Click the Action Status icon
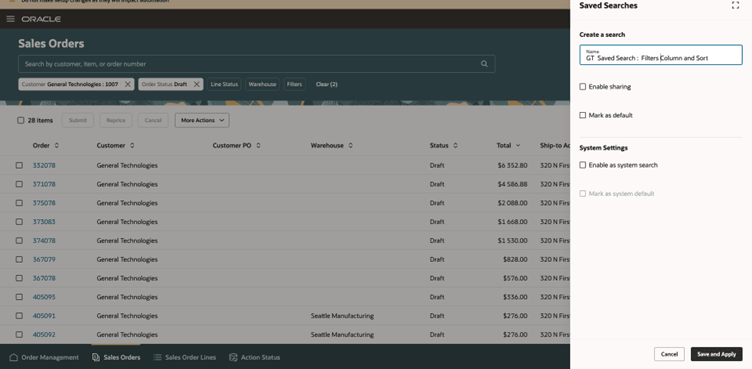This screenshot has height=369, width=752. (x=234, y=357)
